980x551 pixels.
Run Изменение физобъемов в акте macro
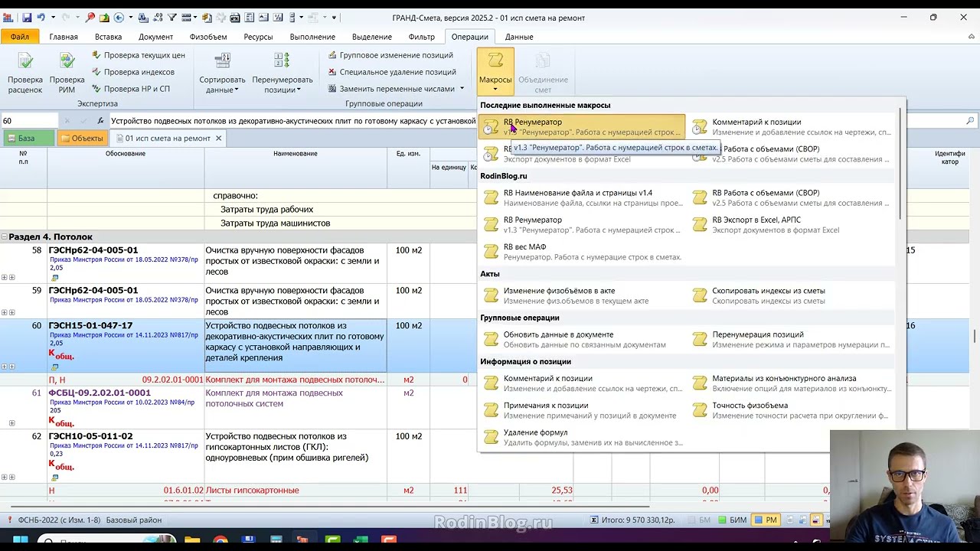[x=582, y=295]
